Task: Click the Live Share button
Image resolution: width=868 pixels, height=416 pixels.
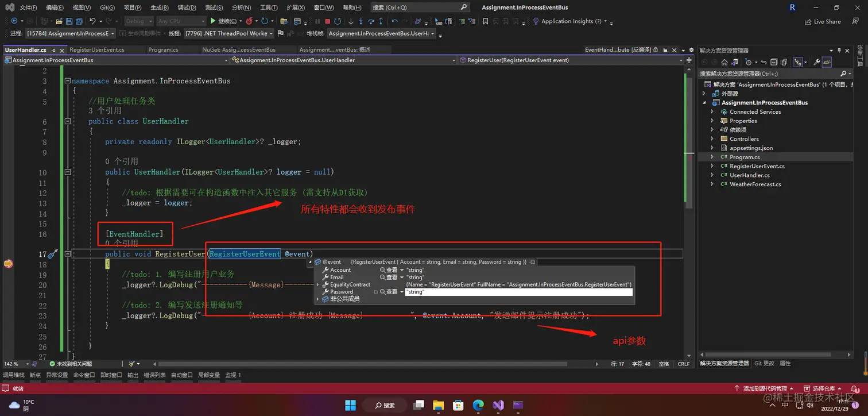Action: click(822, 22)
